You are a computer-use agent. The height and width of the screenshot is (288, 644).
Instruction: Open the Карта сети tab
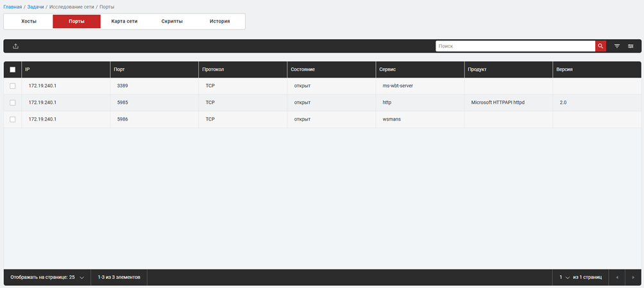(124, 21)
